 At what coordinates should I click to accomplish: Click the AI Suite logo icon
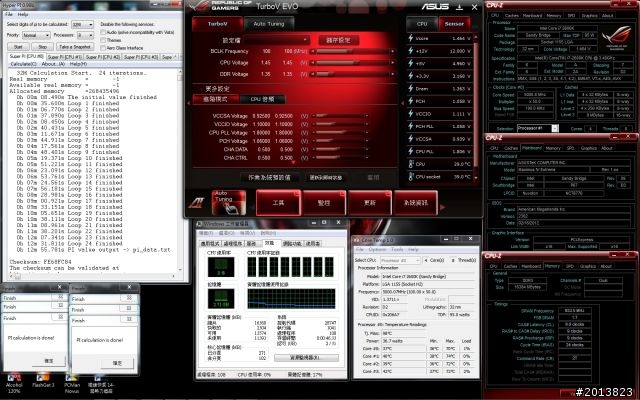[x=196, y=203]
